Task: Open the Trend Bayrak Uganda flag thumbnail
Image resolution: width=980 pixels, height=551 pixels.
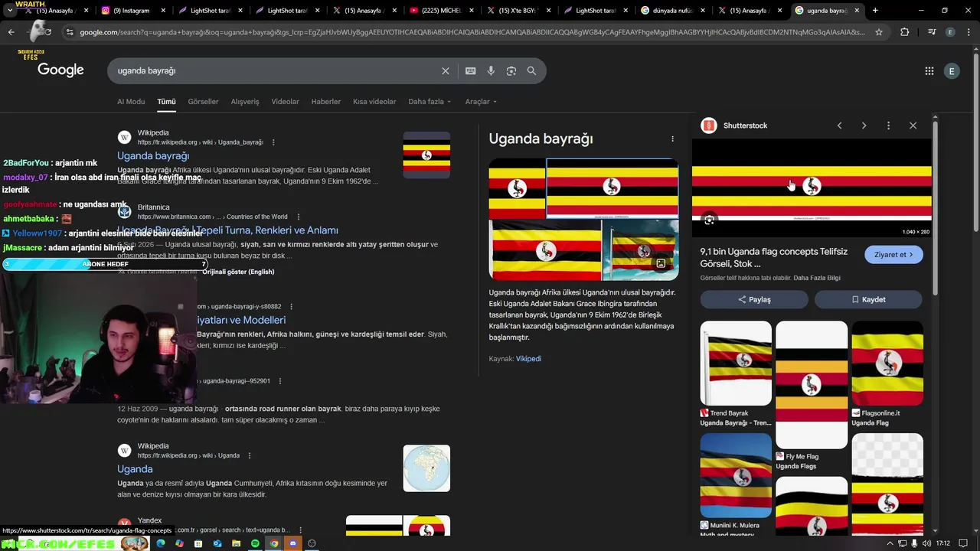Action: [x=736, y=363]
